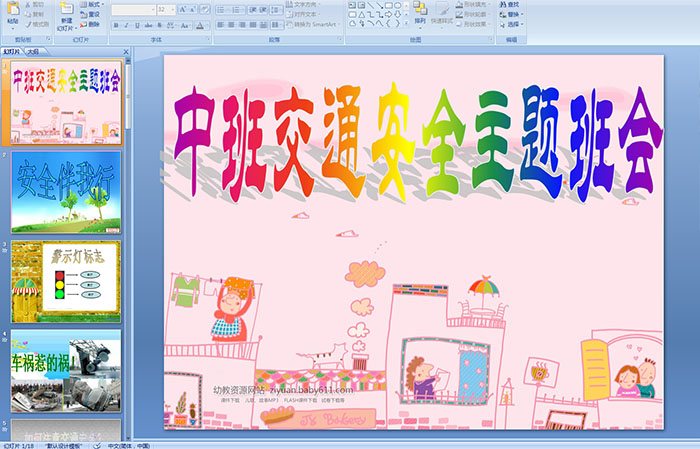The image size is (700, 449).
Task: Increase list indent level
Action: click(x=263, y=9)
